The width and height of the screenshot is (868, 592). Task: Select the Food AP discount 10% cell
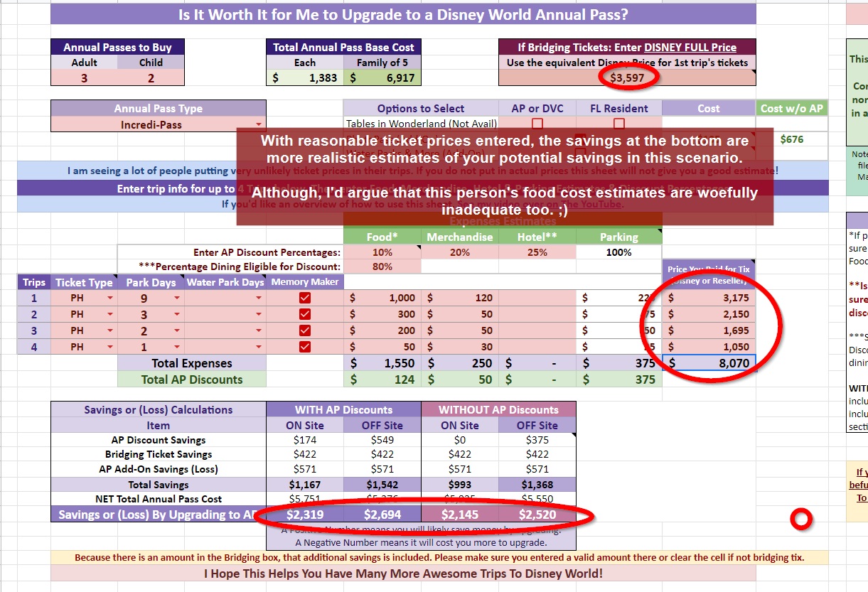click(x=382, y=252)
